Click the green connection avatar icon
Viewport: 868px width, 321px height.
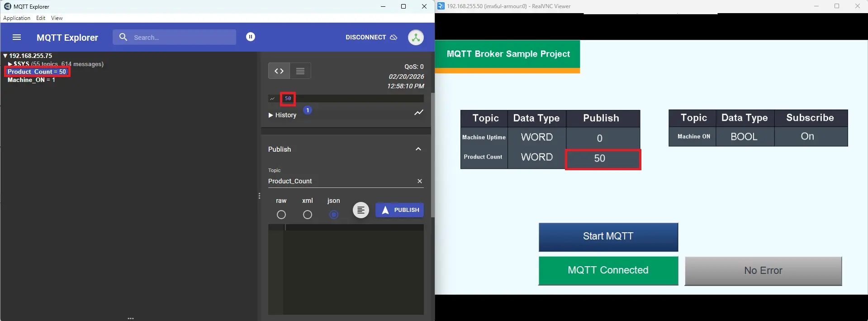[x=416, y=38]
